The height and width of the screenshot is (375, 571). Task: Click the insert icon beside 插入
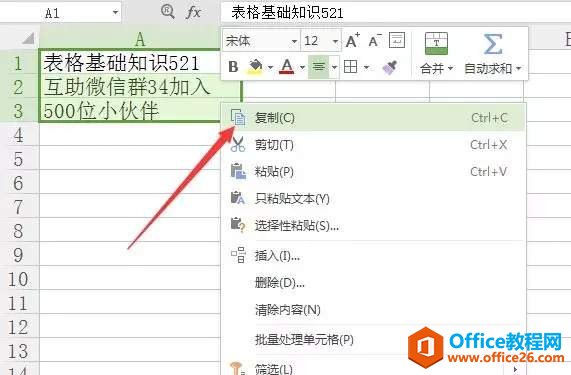tap(239, 255)
